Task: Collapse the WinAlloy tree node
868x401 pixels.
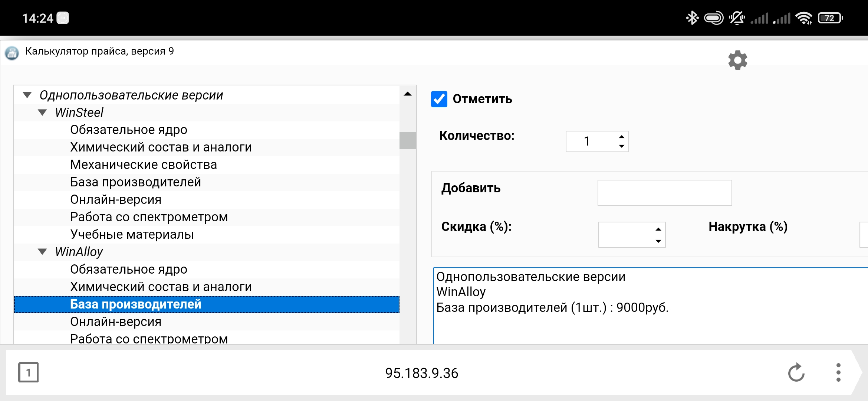Action: pyautogui.click(x=43, y=252)
